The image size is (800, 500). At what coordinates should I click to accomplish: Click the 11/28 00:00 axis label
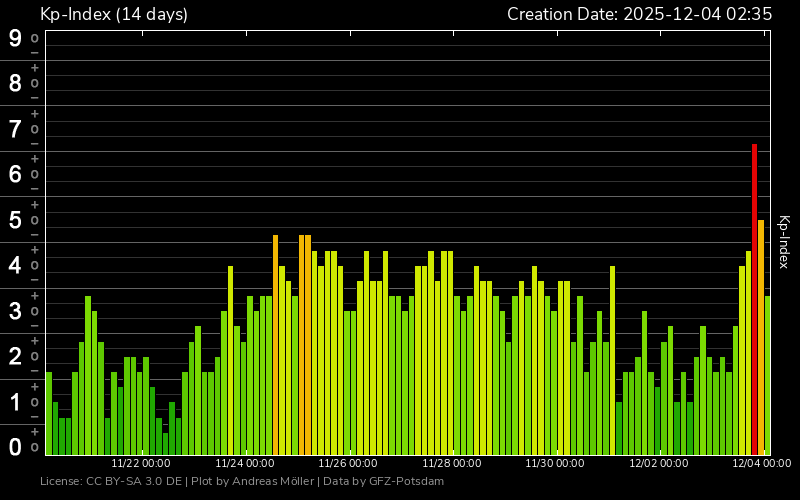coord(451,463)
